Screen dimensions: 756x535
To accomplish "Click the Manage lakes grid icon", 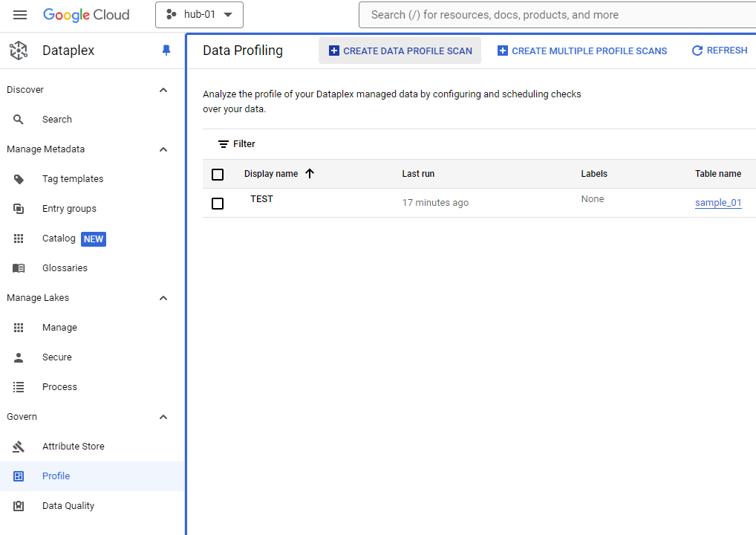I will tap(19, 328).
